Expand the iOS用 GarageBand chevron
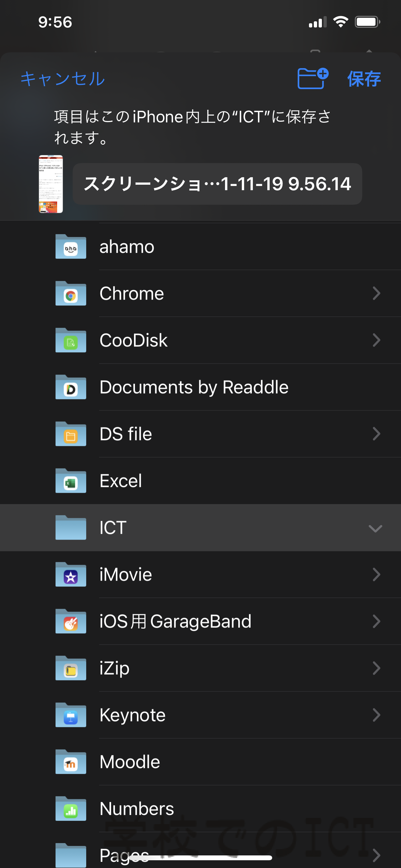The image size is (401, 868). (x=376, y=621)
